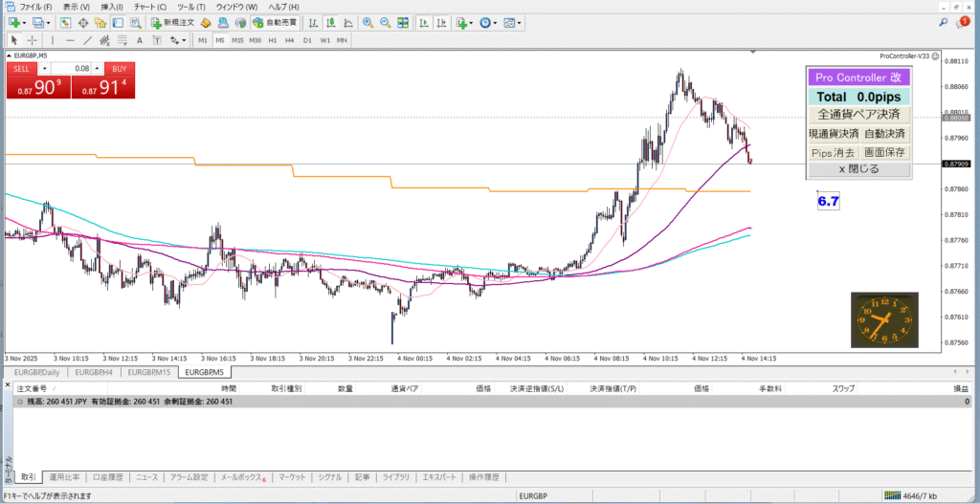Pick the horizontal line drawing tool

click(70, 40)
